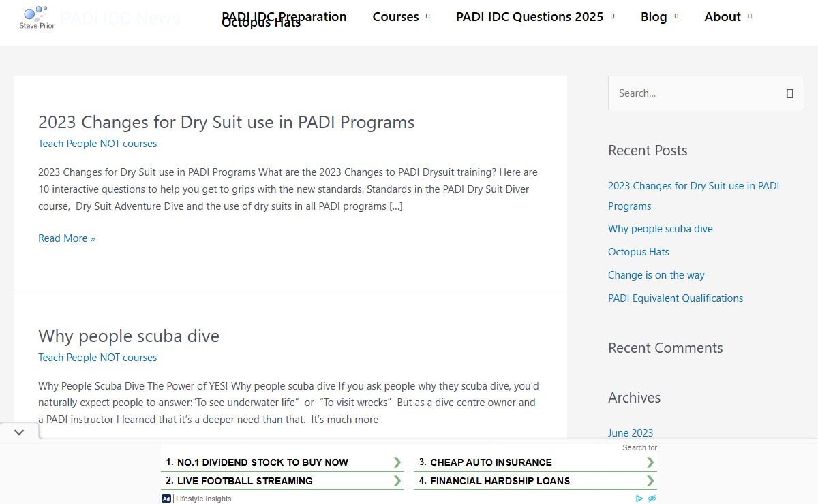Screen dimensions: 818x504
Task: Click the Recent Comments heading
Action: [x=665, y=348]
